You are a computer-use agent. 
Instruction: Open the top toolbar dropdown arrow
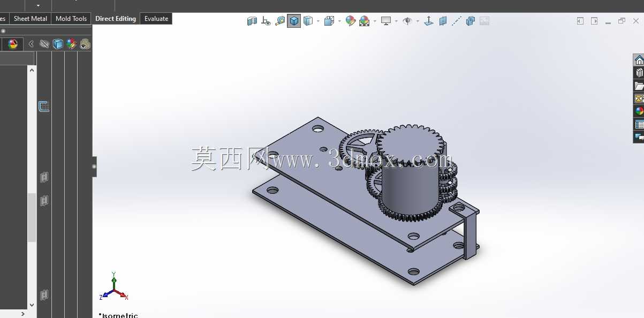[39, 5]
